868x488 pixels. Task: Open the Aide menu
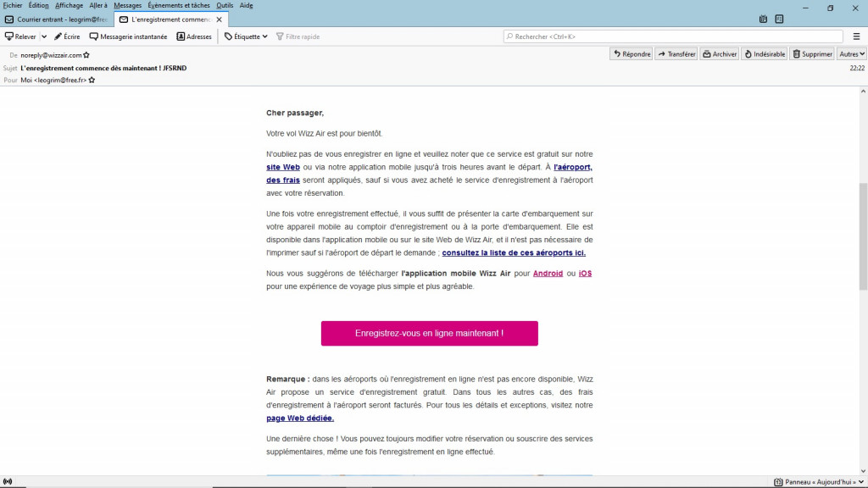(247, 6)
